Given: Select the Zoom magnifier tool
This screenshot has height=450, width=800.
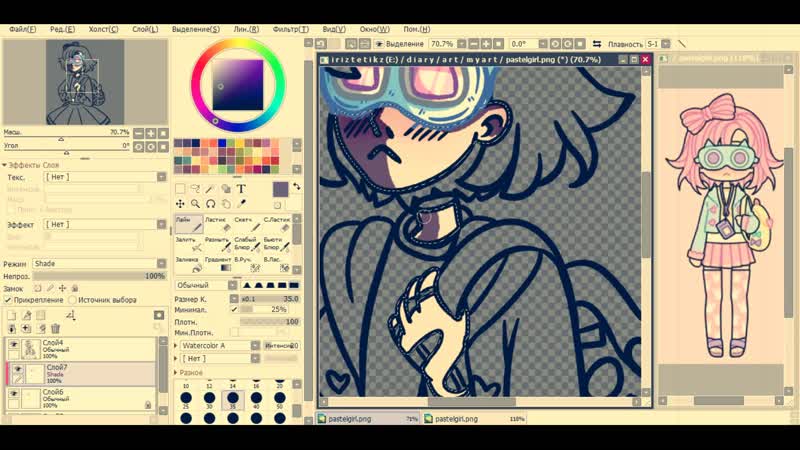Looking at the screenshot, I should pyautogui.click(x=195, y=204).
